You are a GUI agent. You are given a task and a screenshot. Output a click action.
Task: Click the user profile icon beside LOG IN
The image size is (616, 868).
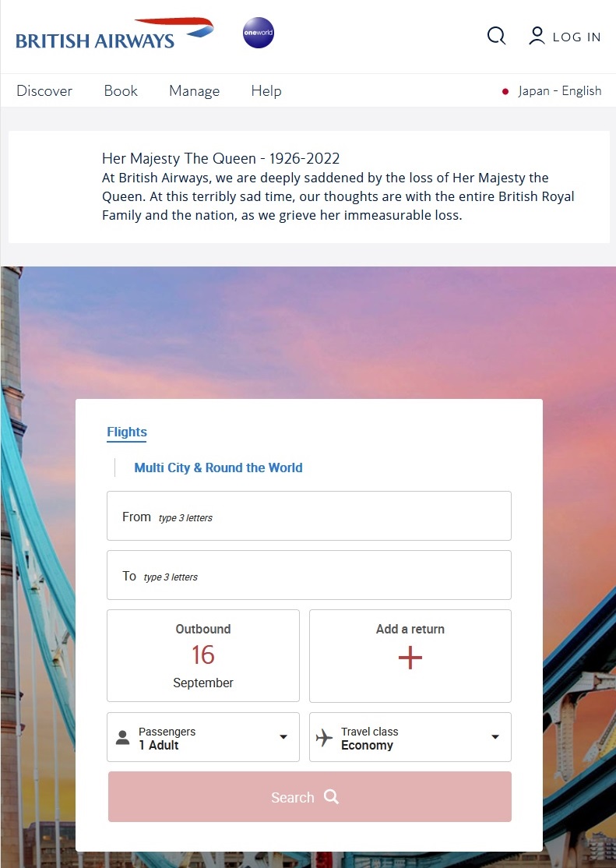[537, 36]
